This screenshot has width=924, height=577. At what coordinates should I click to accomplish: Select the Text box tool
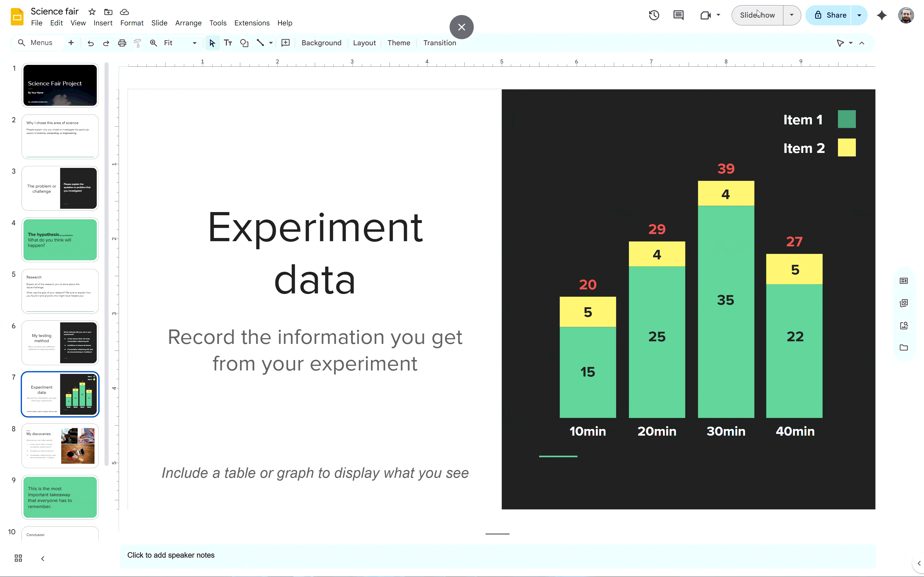click(228, 43)
